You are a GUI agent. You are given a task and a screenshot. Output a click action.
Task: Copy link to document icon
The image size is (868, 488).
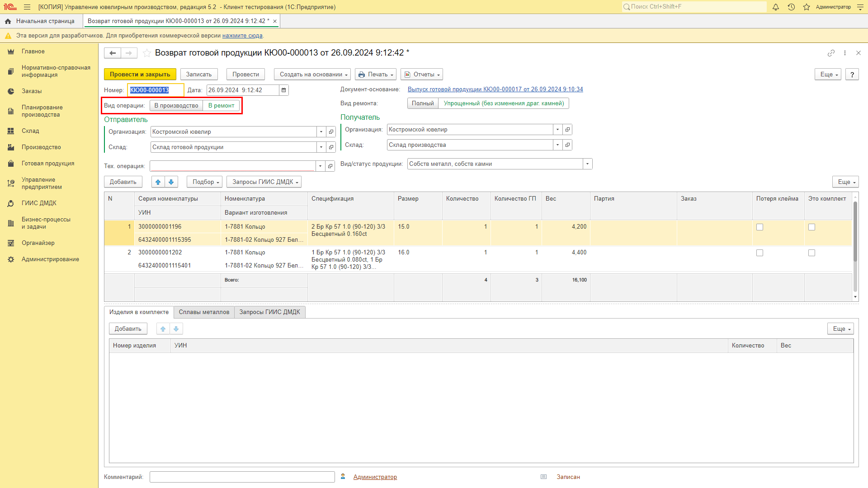(x=831, y=53)
